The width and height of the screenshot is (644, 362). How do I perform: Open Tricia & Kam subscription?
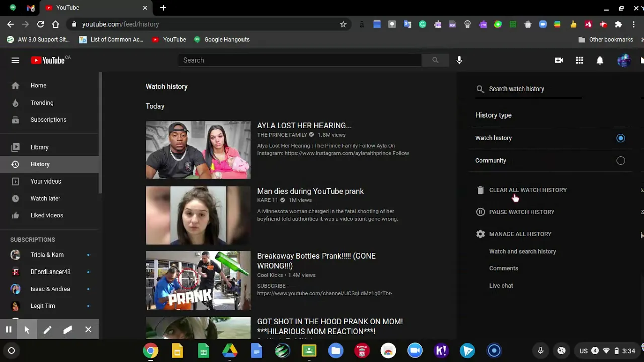pyautogui.click(x=49, y=255)
